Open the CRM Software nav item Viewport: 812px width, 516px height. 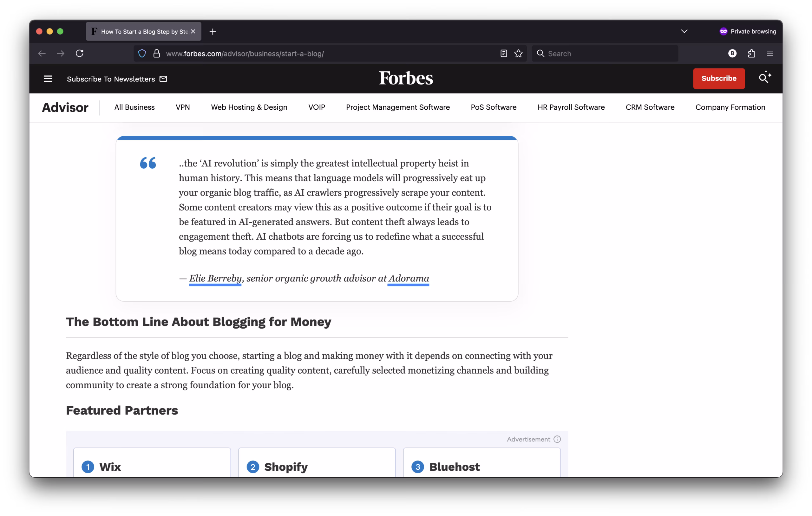(650, 107)
